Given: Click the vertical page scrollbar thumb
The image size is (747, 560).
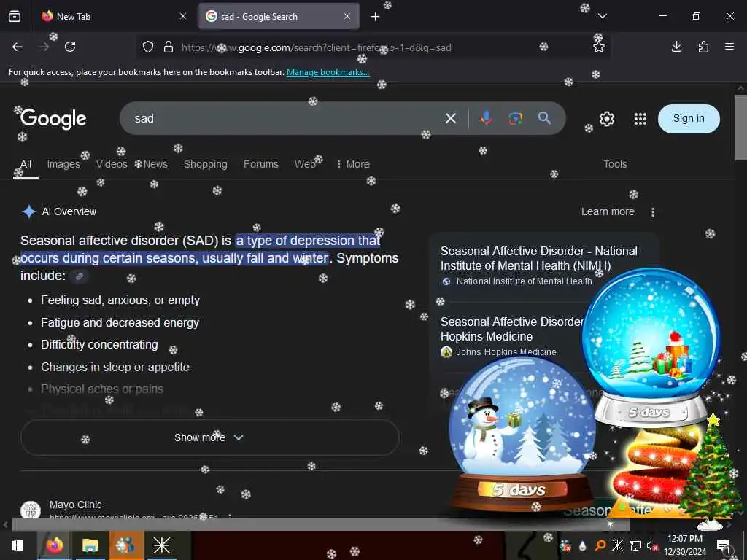Looking at the screenshot, I should click(x=740, y=128).
